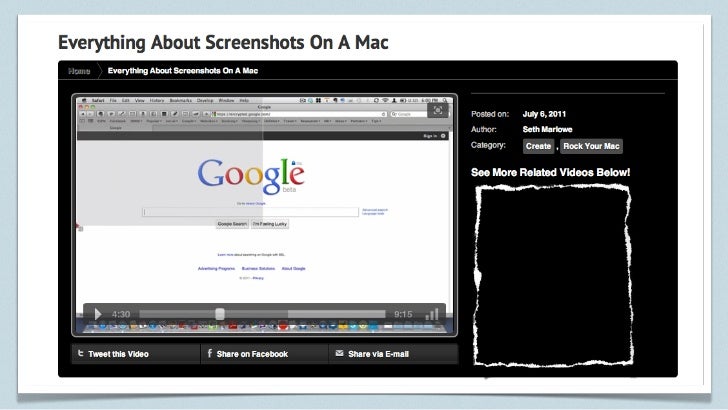The image size is (728, 410).
Task: Click the I'm Feeling Lucky button
Action: pyautogui.click(x=270, y=224)
